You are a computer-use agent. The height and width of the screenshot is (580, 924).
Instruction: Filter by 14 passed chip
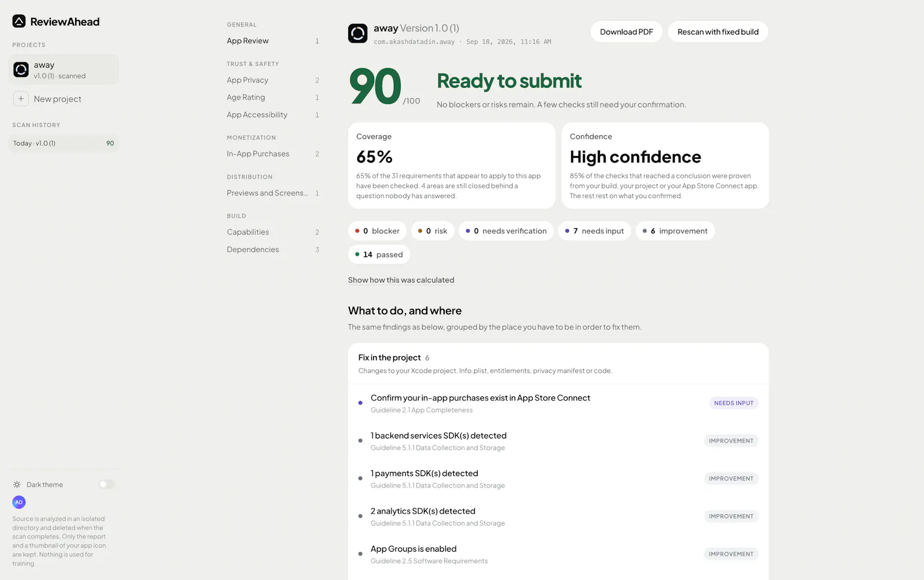click(379, 255)
